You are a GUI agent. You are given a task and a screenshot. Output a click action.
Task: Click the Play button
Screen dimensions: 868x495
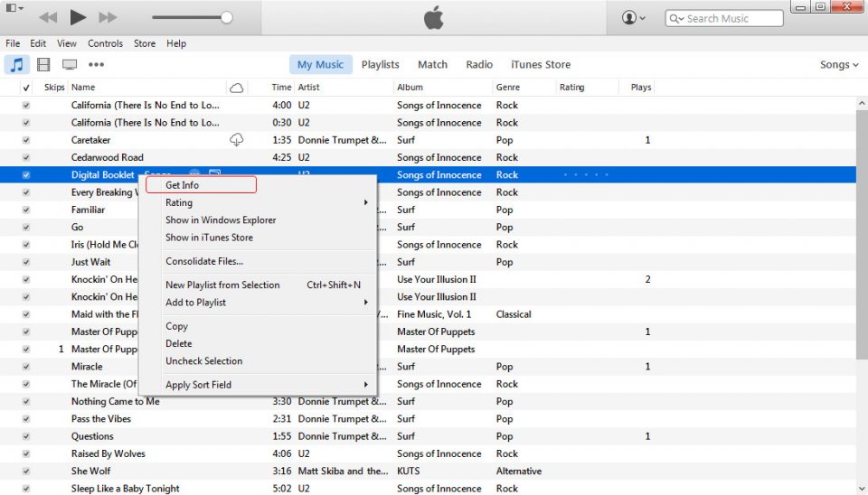[78, 17]
